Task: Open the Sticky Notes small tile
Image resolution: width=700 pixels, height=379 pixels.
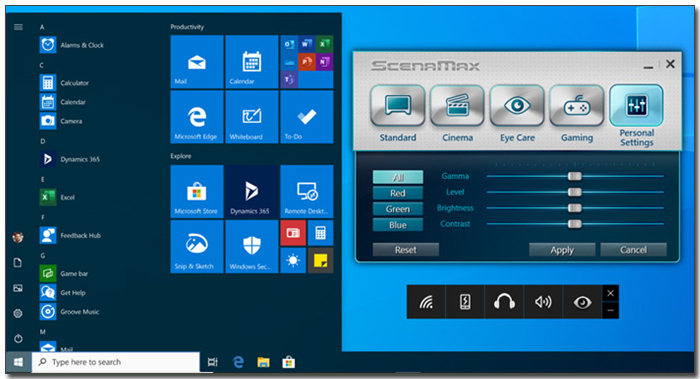Action: tap(321, 260)
